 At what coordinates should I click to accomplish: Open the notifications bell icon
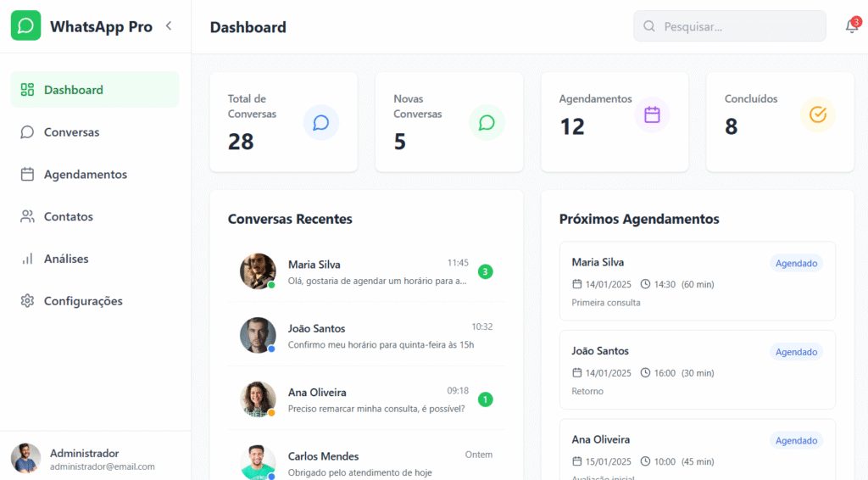point(851,26)
